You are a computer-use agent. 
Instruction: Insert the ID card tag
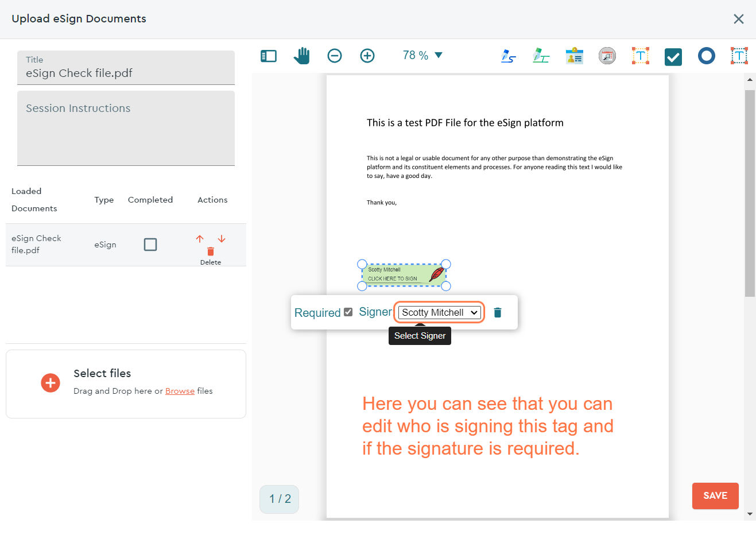click(x=574, y=56)
